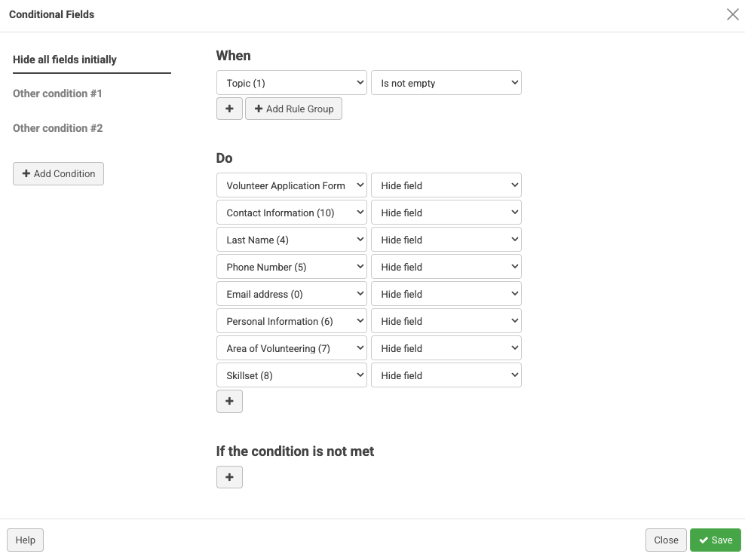Screen dimensions: 745x560
Task: Switch to the Other condition #2 tab
Action: coord(57,128)
